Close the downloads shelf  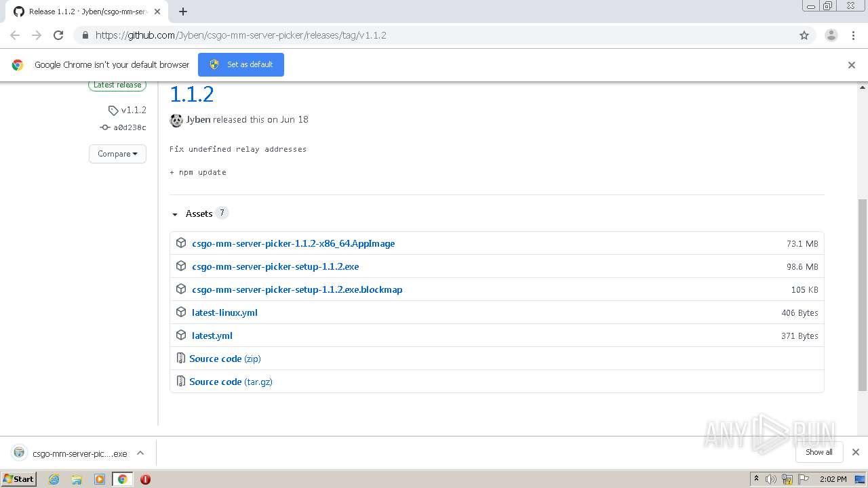[855, 452]
